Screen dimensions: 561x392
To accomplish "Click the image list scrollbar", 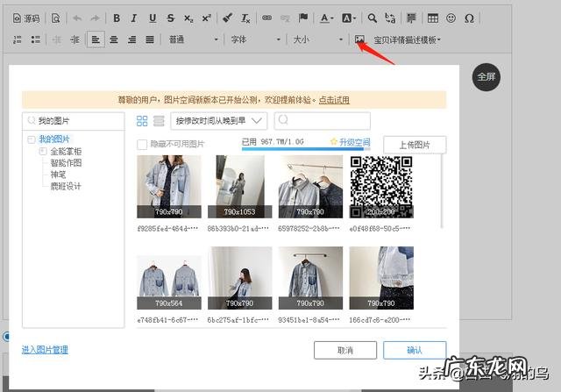I will [442, 191].
